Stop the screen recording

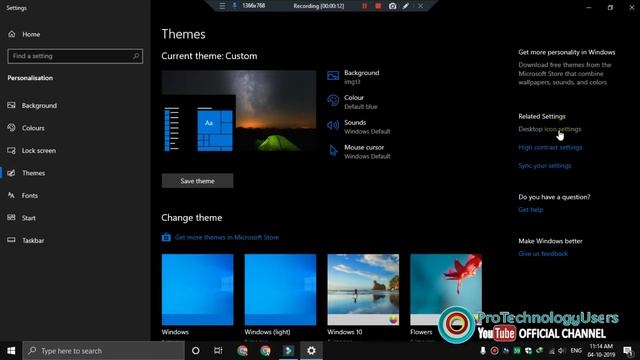pos(378,6)
